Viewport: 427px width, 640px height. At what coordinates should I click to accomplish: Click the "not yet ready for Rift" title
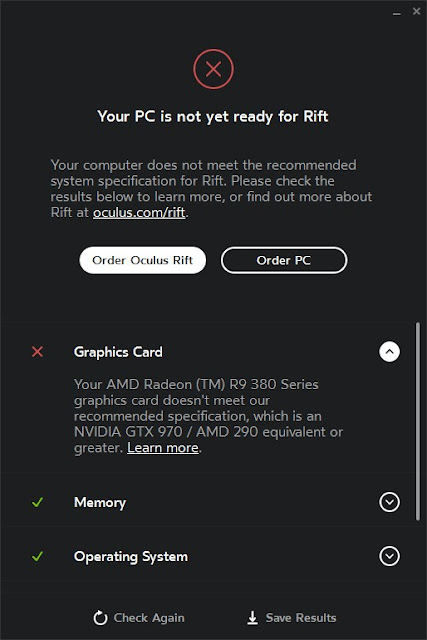(213, 117)
